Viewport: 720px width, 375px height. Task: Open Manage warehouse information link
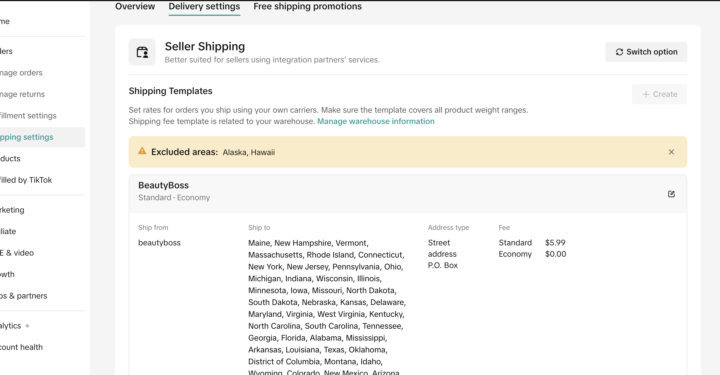[x=376, y=121]
